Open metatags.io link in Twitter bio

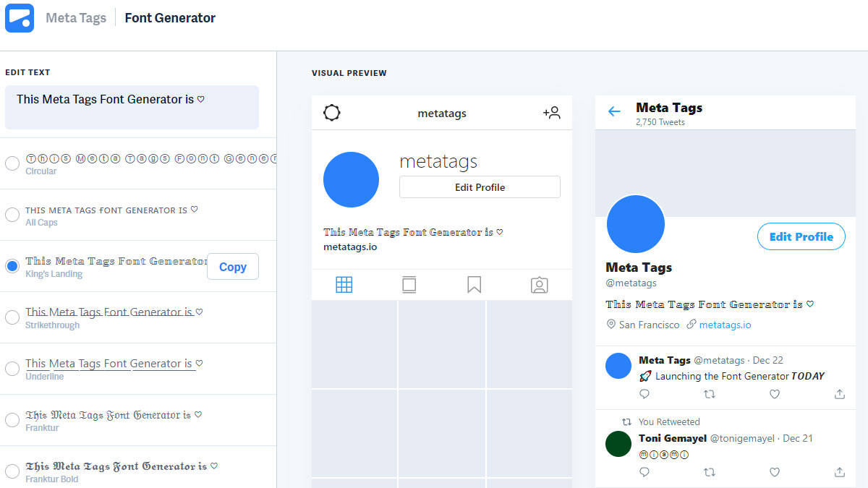[725, 325]
